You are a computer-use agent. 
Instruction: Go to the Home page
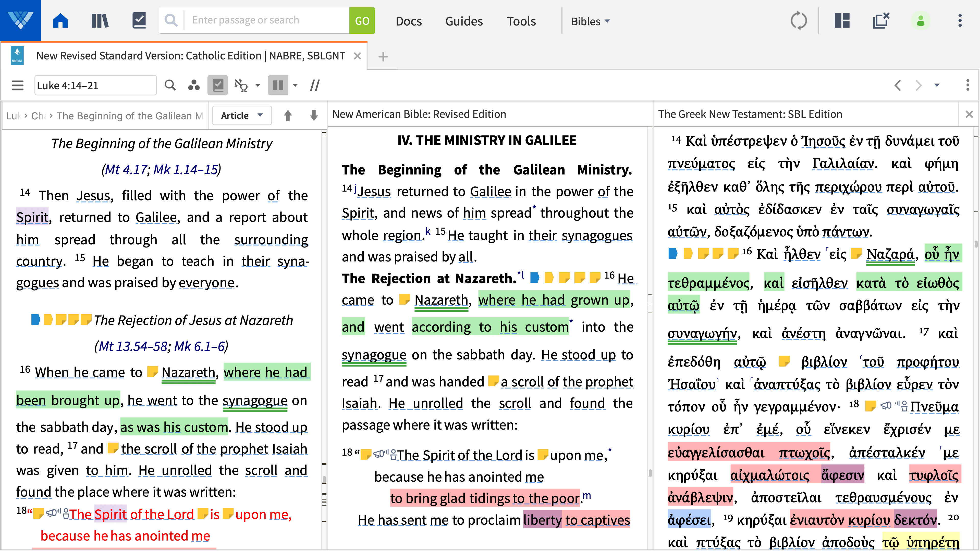pyautogui.click(x=60, y=20)
